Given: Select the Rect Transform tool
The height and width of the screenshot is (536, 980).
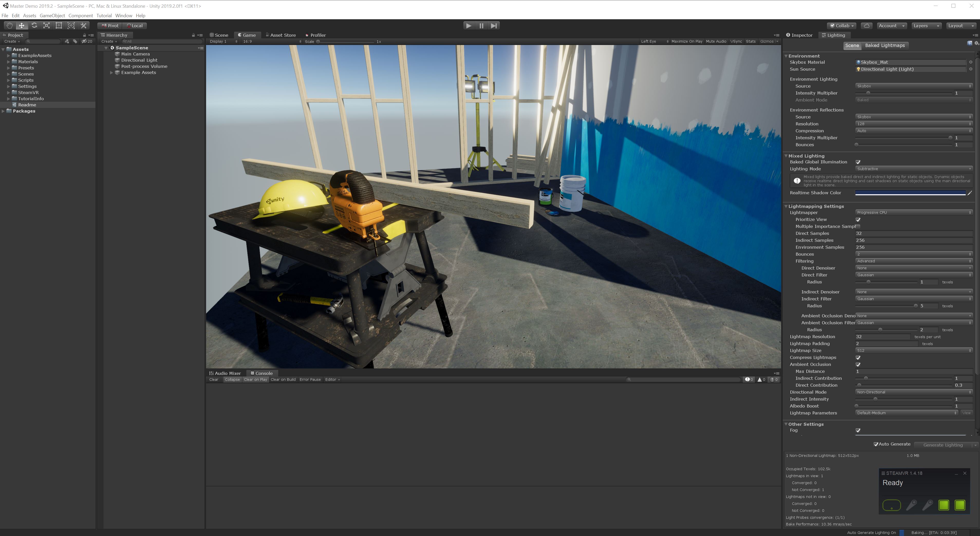Looking at the screenshot, I should (59, 25).
